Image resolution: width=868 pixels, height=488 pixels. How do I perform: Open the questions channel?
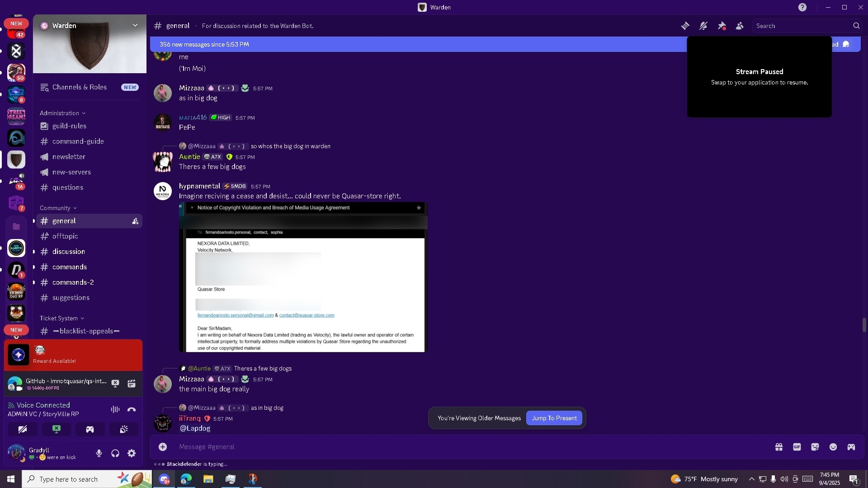point(89,188)
